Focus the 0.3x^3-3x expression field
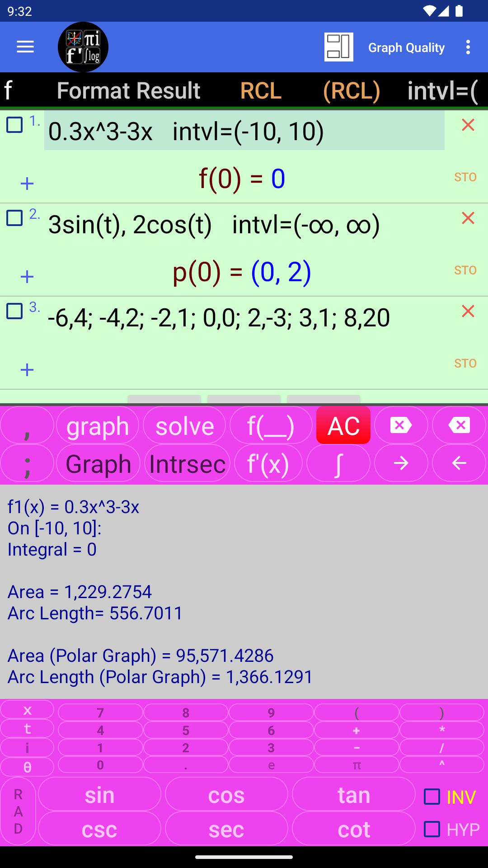488x868 pixels. click(x=244, y=131)
